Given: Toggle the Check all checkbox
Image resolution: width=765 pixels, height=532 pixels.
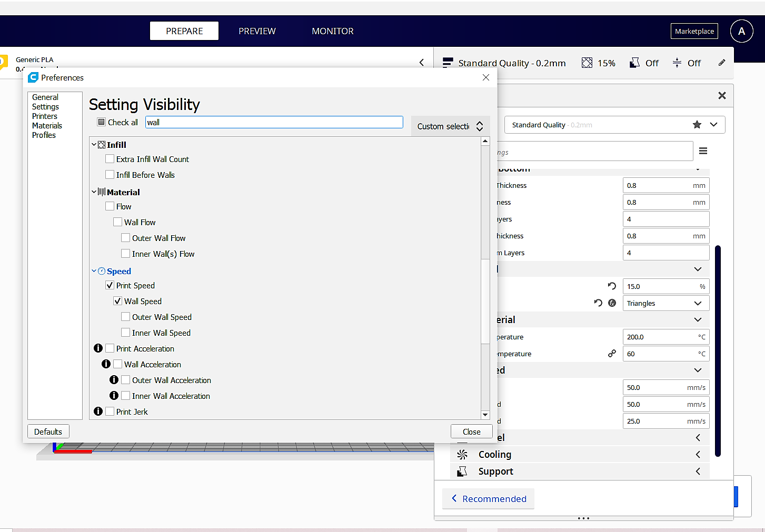Looking at the screenshot, I should 102,122.
